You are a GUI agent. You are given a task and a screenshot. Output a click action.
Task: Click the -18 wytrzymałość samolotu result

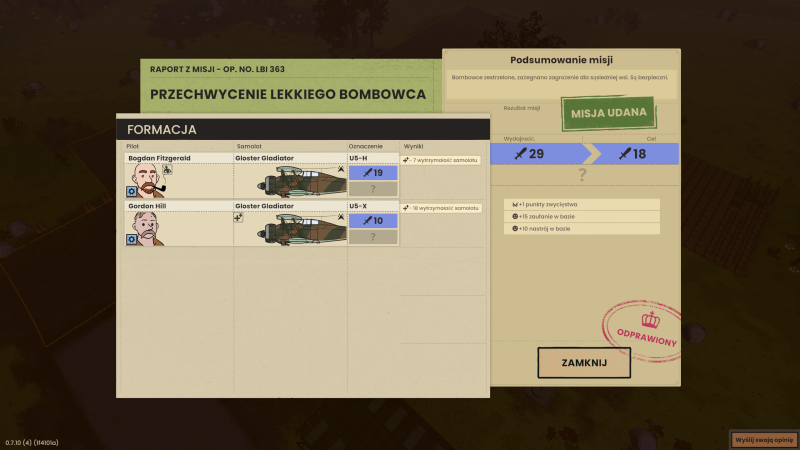click(x=442, y=208)
